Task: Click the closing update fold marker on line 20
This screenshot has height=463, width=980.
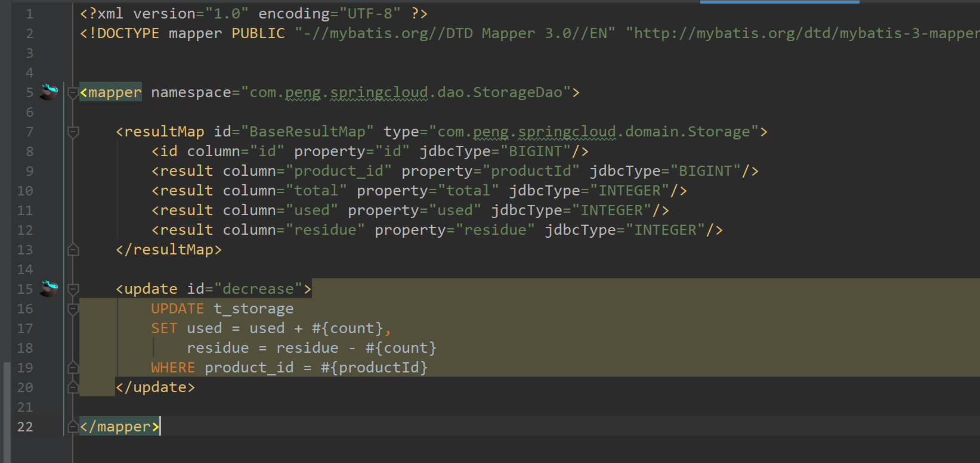Action: coord(73,387)
